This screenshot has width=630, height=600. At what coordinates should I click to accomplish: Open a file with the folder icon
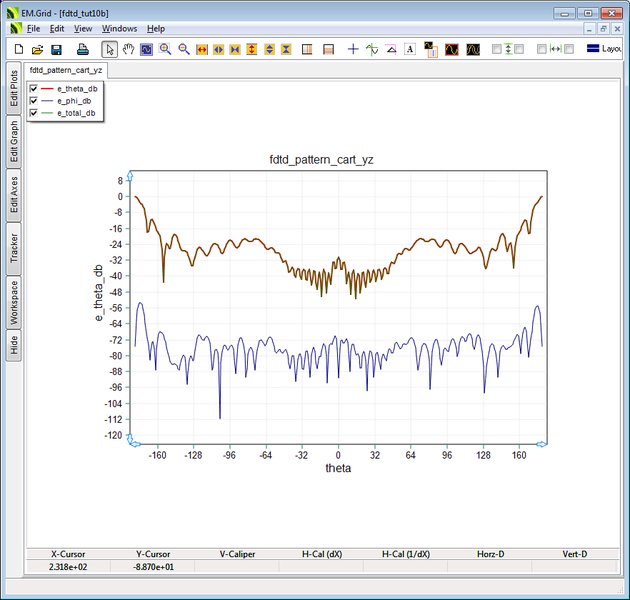36,49
